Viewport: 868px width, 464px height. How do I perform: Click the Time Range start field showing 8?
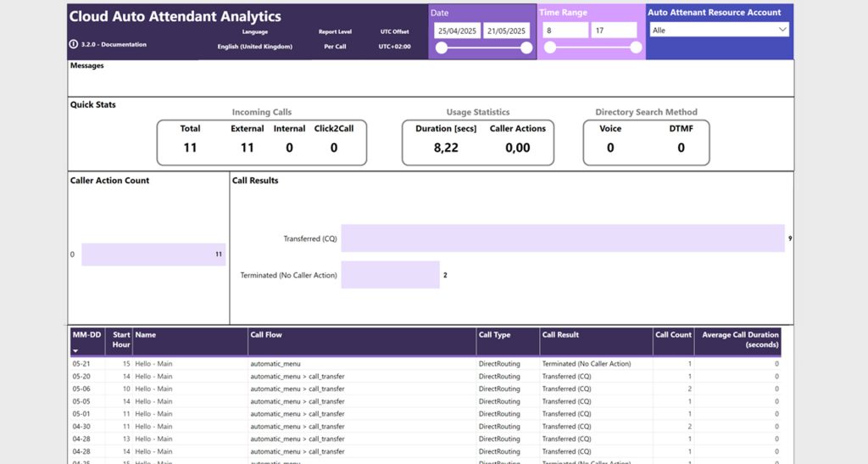point(565,31)
